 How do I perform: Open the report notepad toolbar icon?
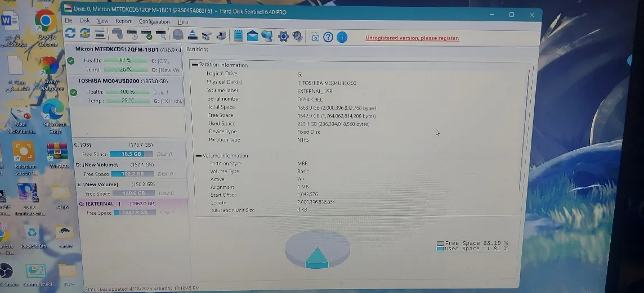tap(238, 35)
